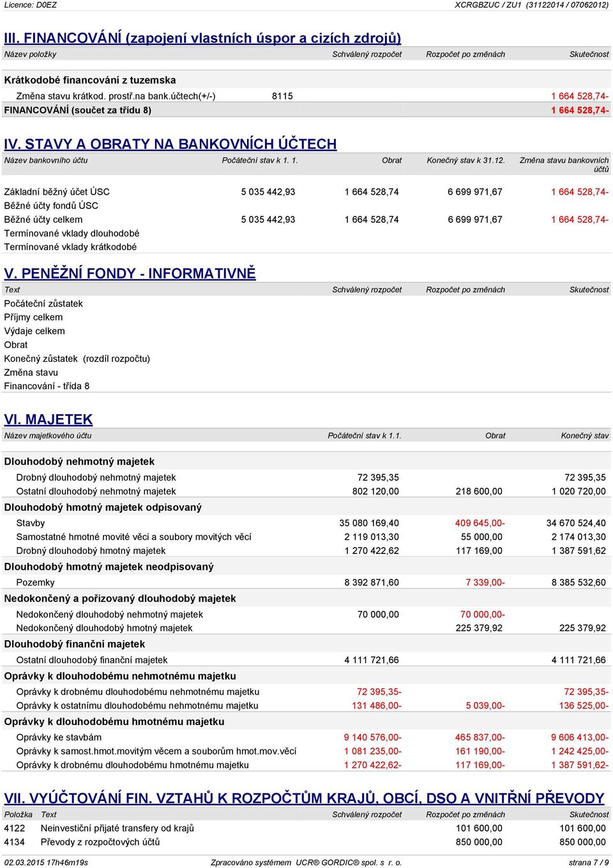Select the Stavby opening value '35 080 169,40'
Screen dimensions: 613x868
pos(369,523)
